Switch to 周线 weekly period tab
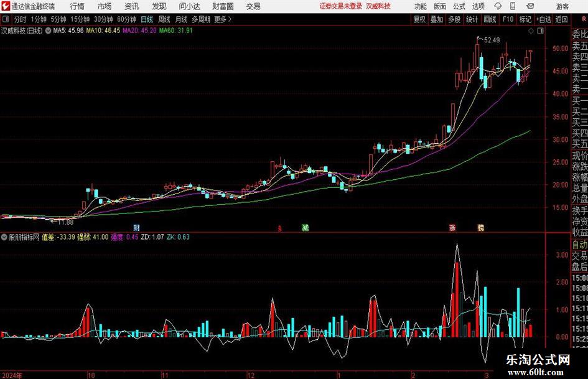 click(164, 19)
